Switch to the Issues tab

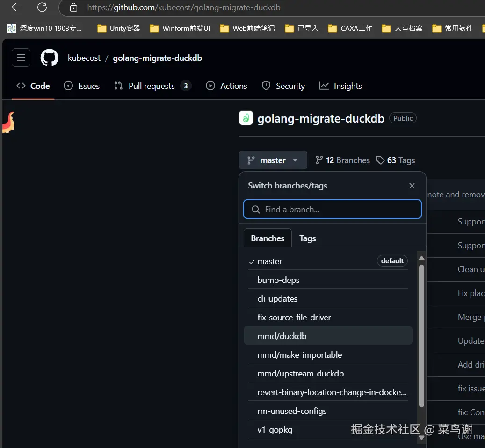(82, 86)
